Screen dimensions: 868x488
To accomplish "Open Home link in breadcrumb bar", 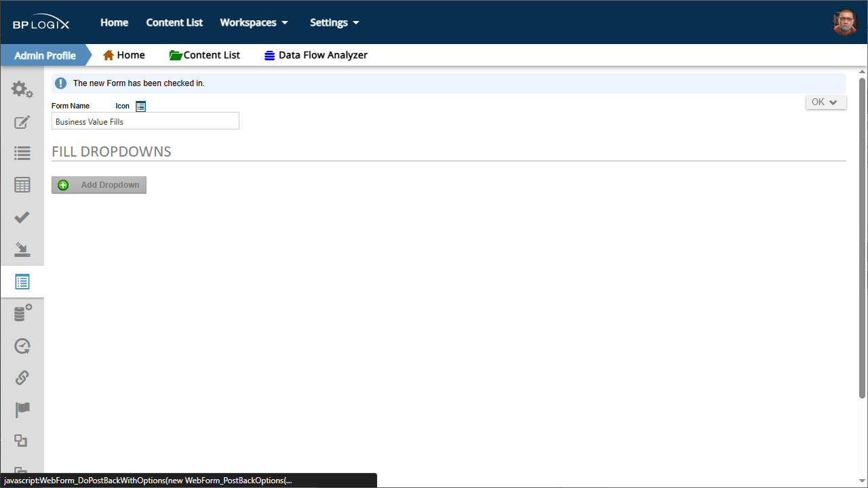I will click(123, 55).
